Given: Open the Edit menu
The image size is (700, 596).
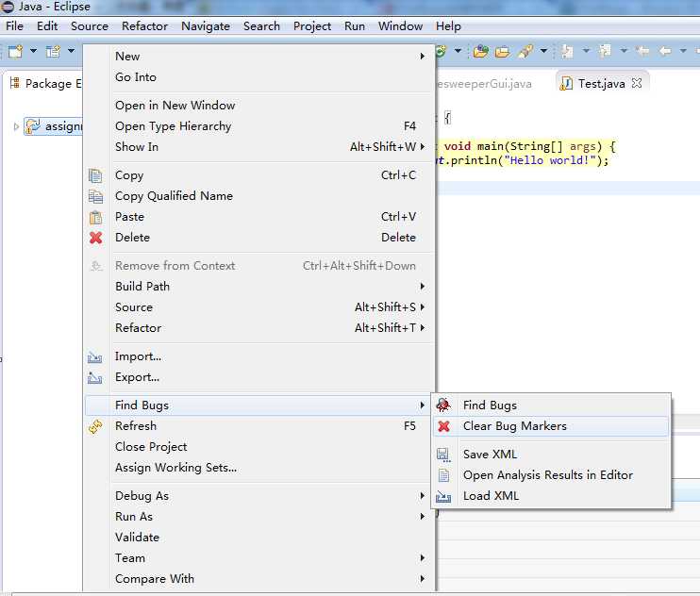Looking at the screenshot, I should pyautogui.click(x=47, y=26).
